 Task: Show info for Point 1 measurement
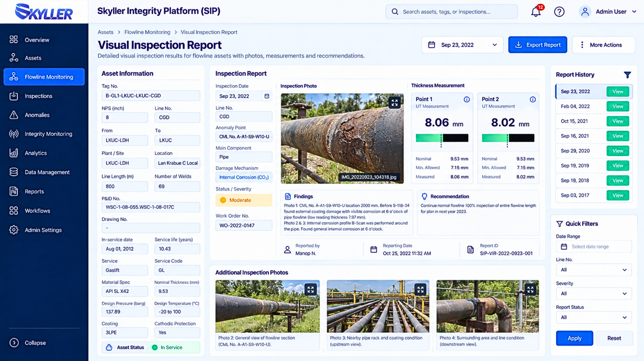click(x=467, y=99)
